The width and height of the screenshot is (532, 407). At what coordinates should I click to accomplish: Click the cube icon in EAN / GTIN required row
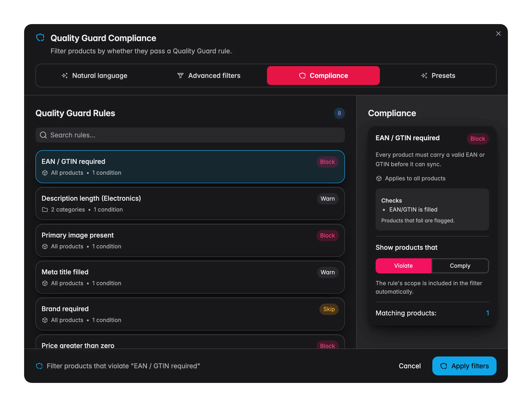(45, 173)
